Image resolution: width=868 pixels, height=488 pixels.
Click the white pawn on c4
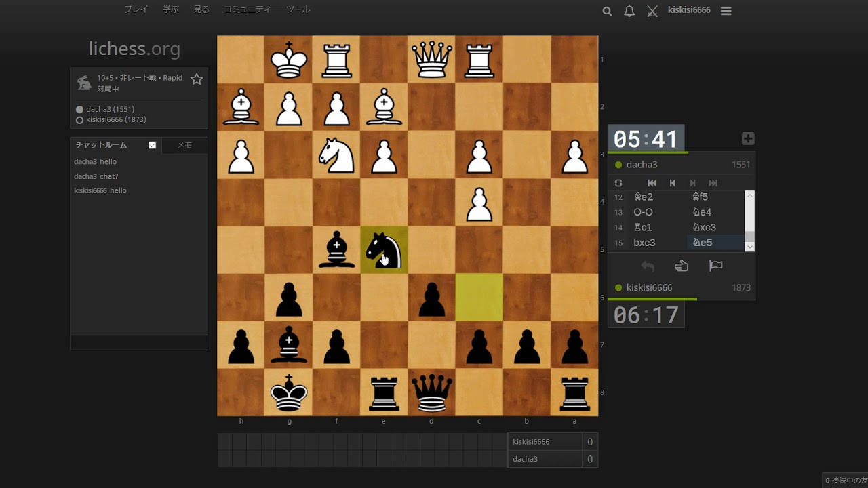click(479, 202)
